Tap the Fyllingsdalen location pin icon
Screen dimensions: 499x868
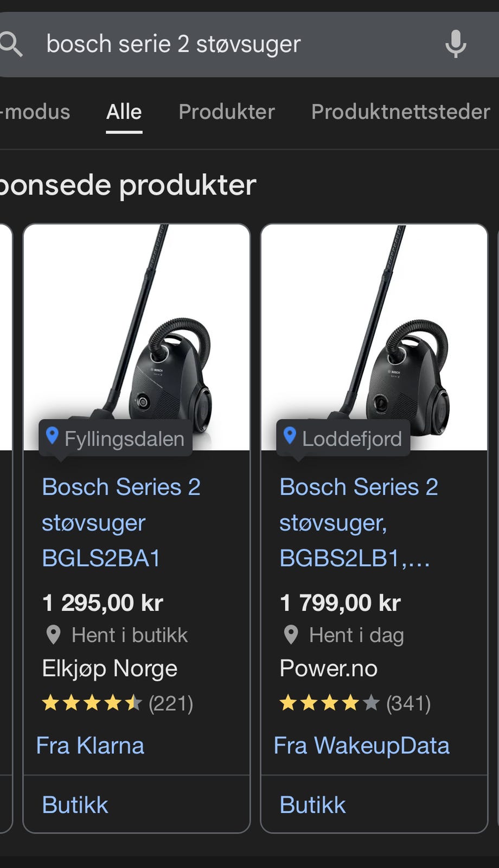52,436
